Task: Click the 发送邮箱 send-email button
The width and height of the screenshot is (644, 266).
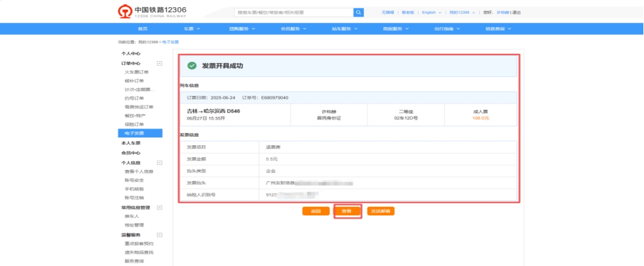Action: (381, 211)
